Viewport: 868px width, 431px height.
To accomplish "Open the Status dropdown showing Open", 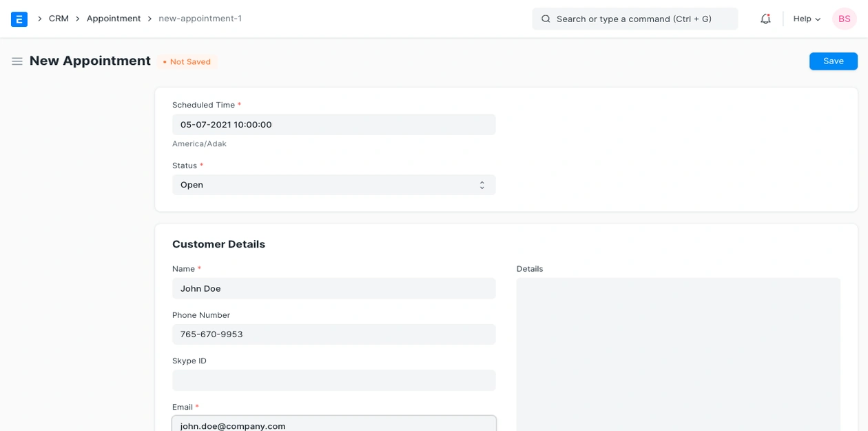I will tap(333, 185).
